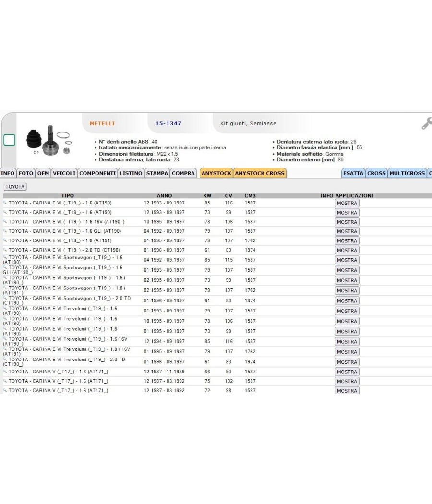432x504 pixels.
Task: Click magnifier icon beside Carina 1.8 (AT191)
Action: pyautogui.click(x=5, y=240)
